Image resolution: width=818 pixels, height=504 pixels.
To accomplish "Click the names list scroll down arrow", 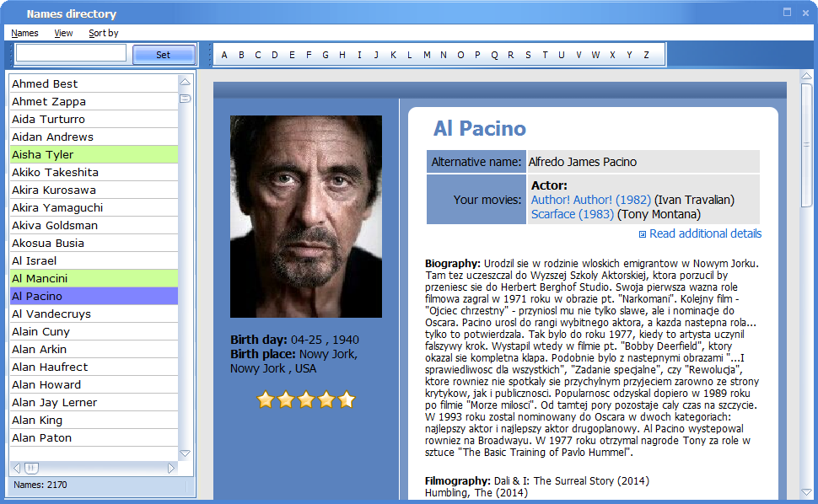I will pos(185,453).
